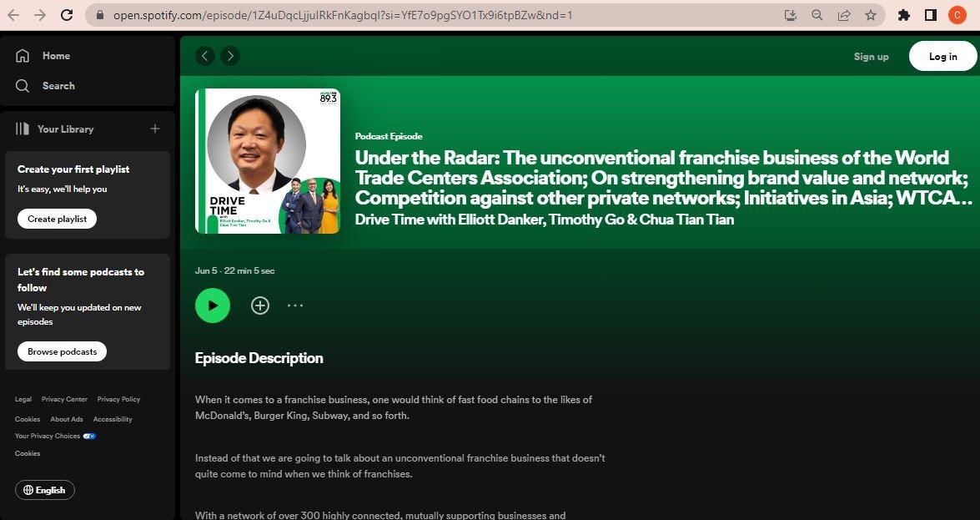Click 'Let's find some podcasts to follow' text
The image size is (980, 520).
[x=81, y=280]
